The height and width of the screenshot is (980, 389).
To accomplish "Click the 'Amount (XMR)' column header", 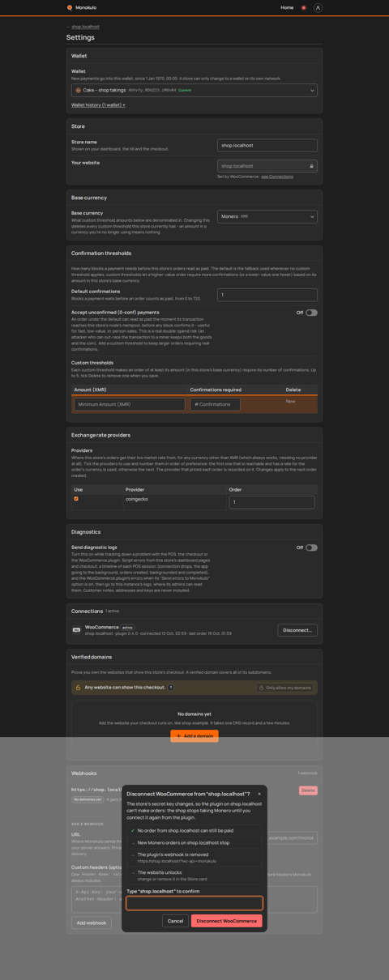I will pos(90,390).
